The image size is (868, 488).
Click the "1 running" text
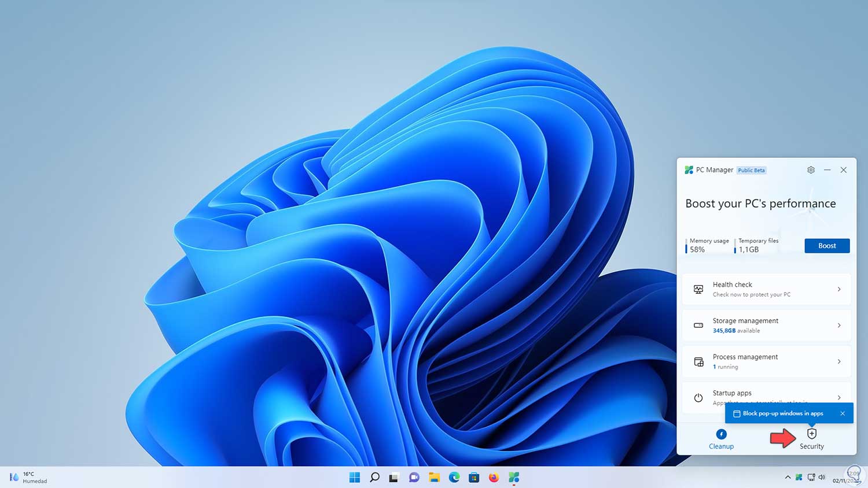pyautogui.click(x=726, y=367)
